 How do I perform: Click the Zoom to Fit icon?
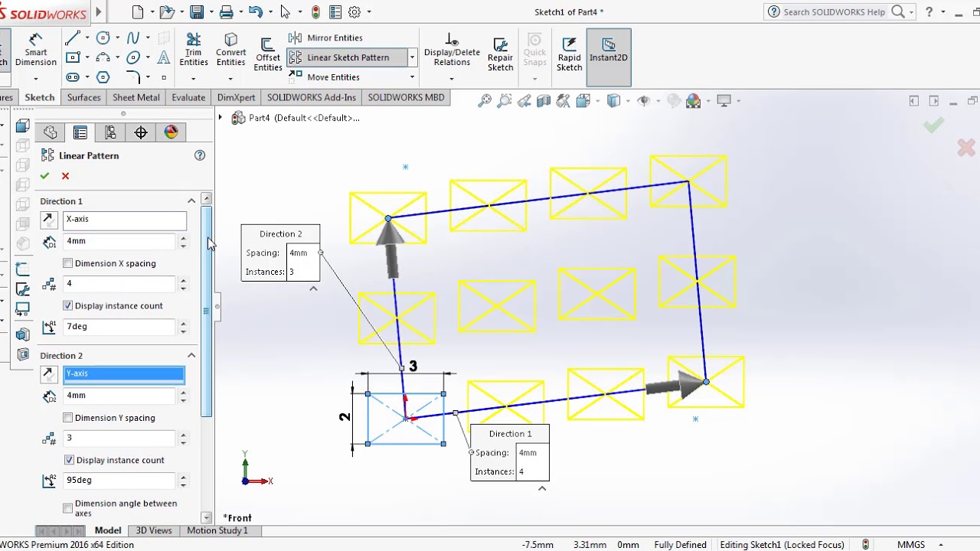pos(485,101)
